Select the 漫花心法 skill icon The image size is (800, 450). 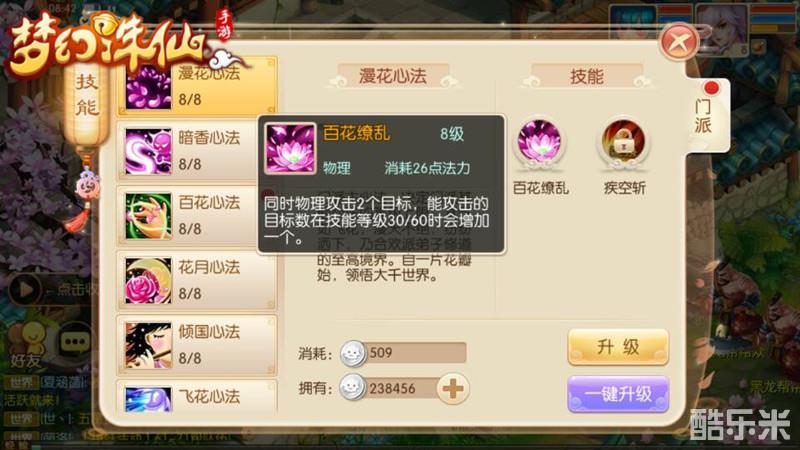148,87
